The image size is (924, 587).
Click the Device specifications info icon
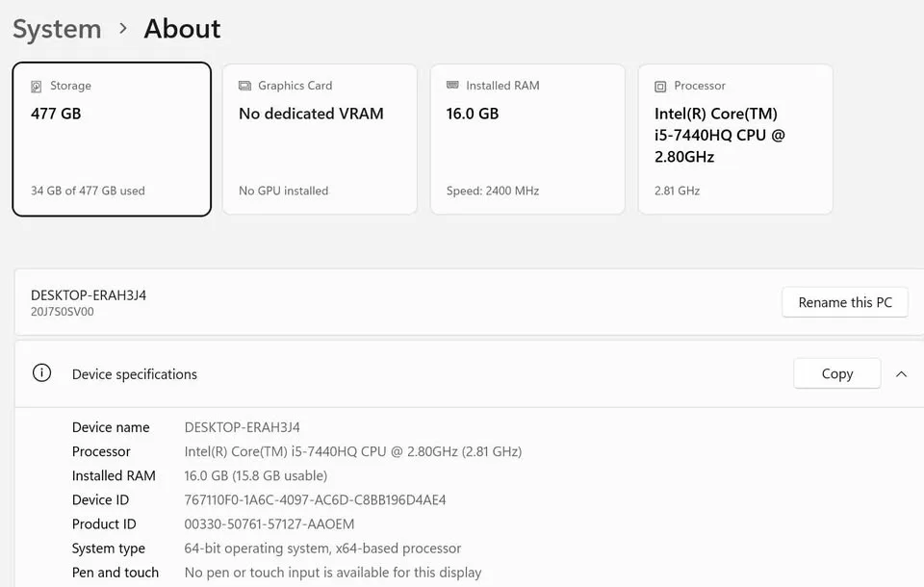point(41,373)
